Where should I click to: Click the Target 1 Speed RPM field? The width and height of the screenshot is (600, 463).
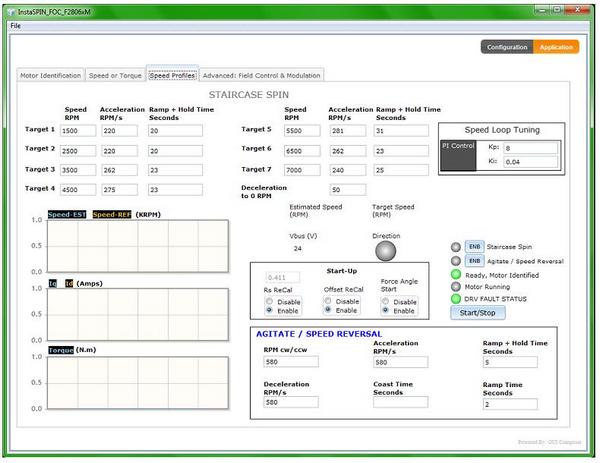pyautogui.click(x=78, y=130)
